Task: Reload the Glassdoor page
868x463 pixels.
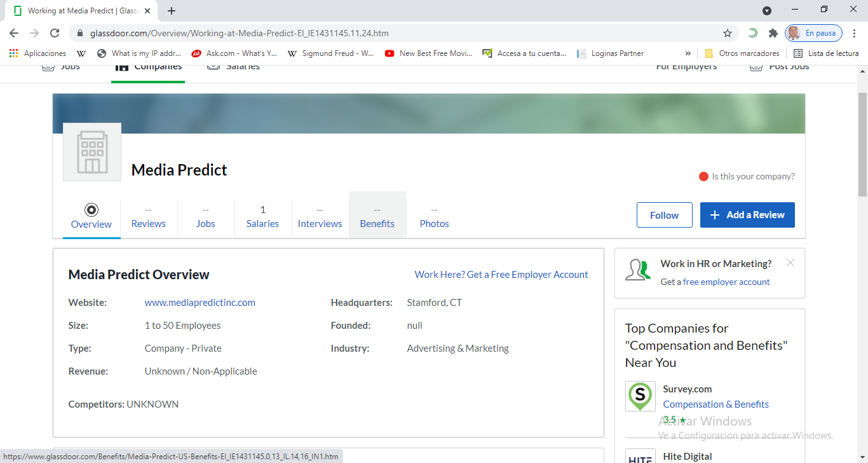Action: [x=55, y=33]
